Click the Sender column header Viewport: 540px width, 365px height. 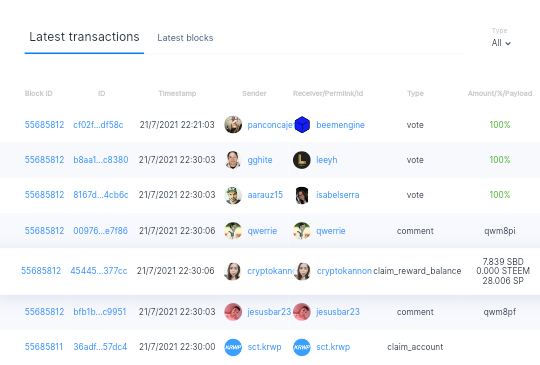pyautogui.click(x=254, y=93)
